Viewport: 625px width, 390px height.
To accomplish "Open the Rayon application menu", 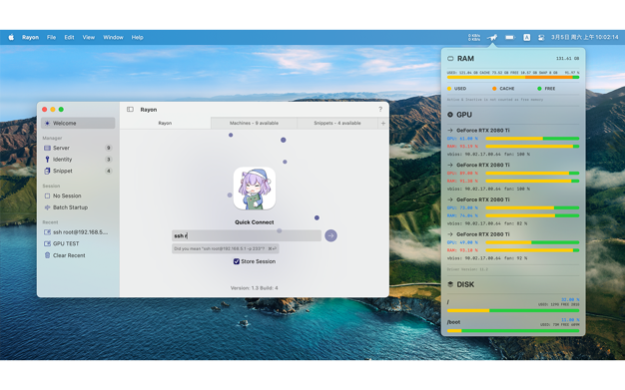I will 30,37.
